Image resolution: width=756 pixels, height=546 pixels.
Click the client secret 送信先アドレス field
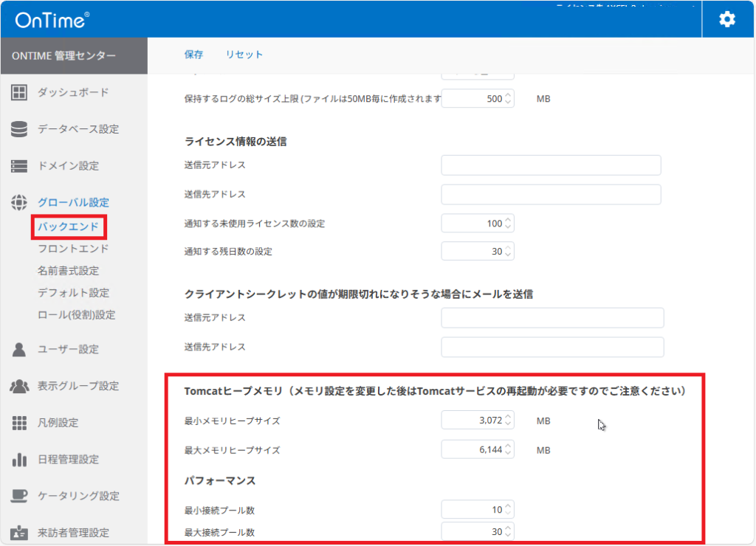click(552, 347)
